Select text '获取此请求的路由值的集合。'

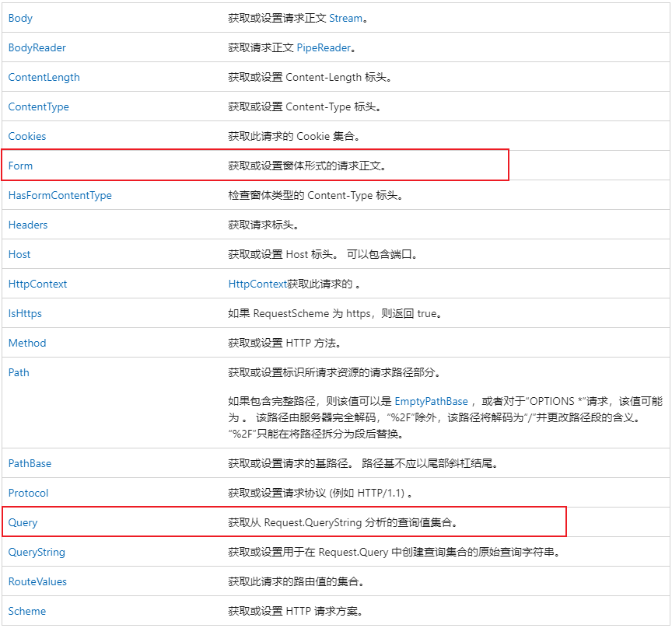point(296,581)
